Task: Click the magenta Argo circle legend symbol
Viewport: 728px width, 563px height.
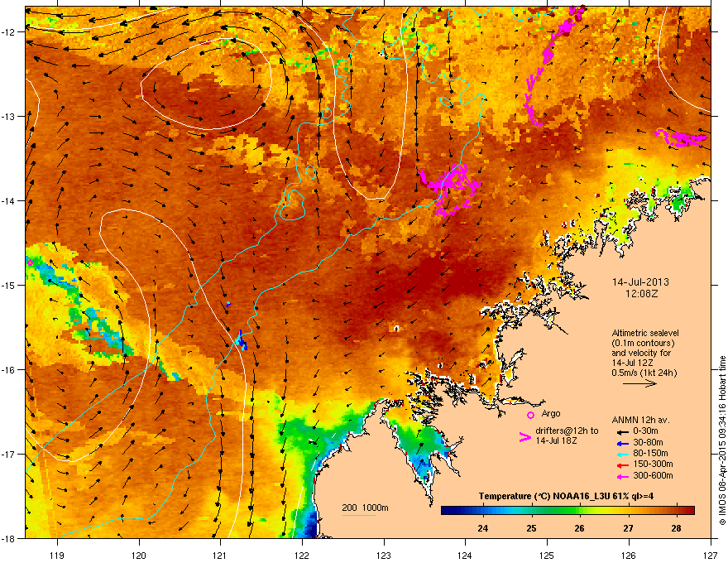Action: coord(530,415)
